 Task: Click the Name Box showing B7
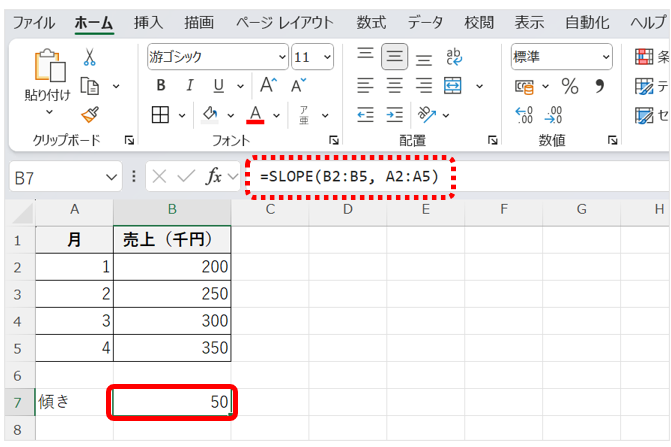66,177
